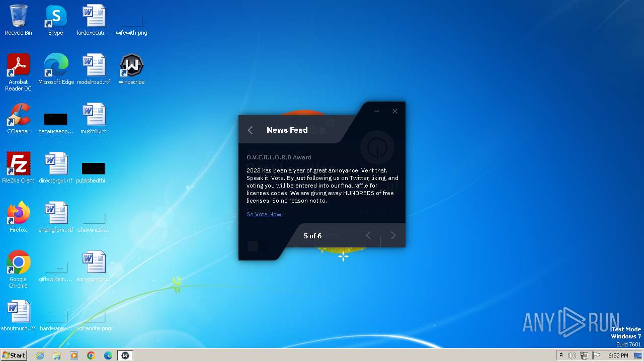Launch Google Chrome desktop shortcut
The width and height of the screenshot is (644, 362).
pyautogui.click(x=18, y=270)
